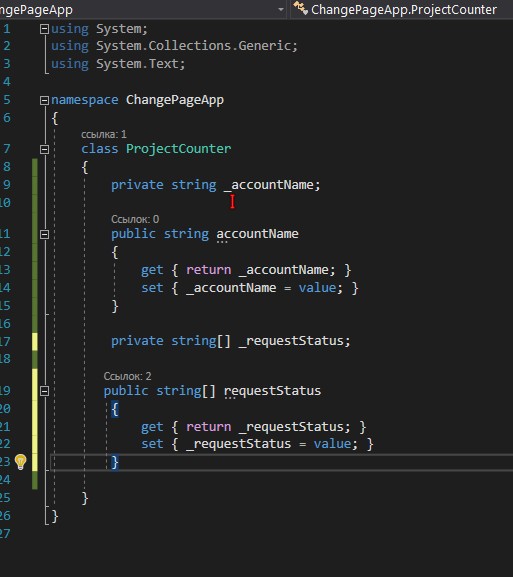This screenshot has height=577, width=513.
Task: Click the accountName property identifier
Action: point(257,234)
